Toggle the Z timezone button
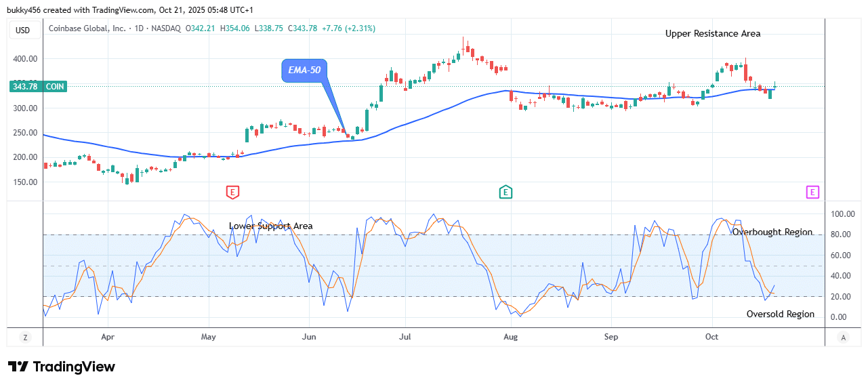 coord(25,337)
